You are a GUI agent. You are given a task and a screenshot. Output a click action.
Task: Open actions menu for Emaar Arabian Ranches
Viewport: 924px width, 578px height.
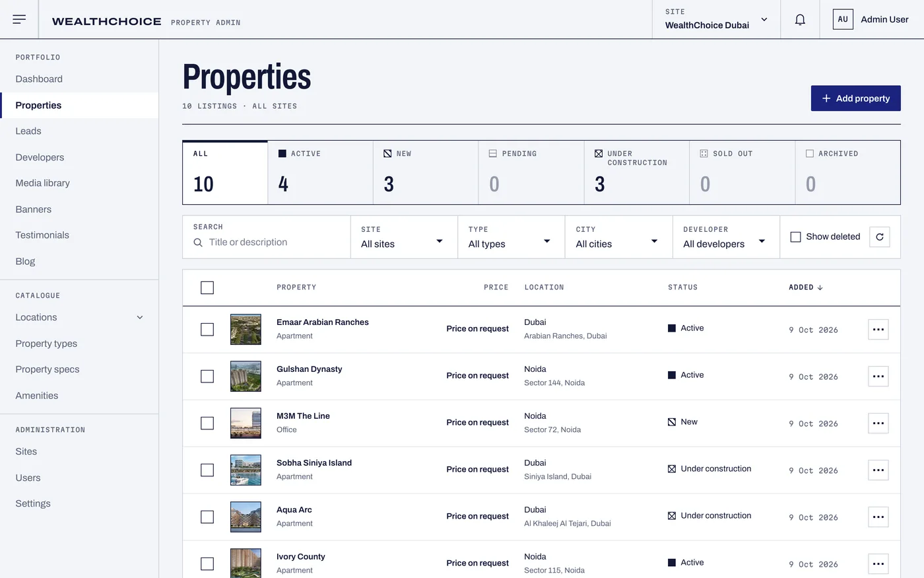tap(878, 329)
